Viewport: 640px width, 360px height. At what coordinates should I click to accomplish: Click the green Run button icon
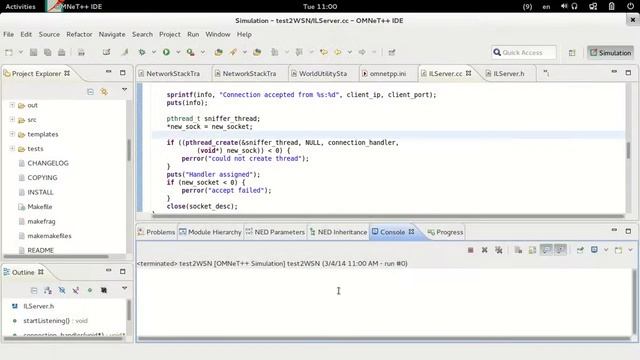coord(166,52)
